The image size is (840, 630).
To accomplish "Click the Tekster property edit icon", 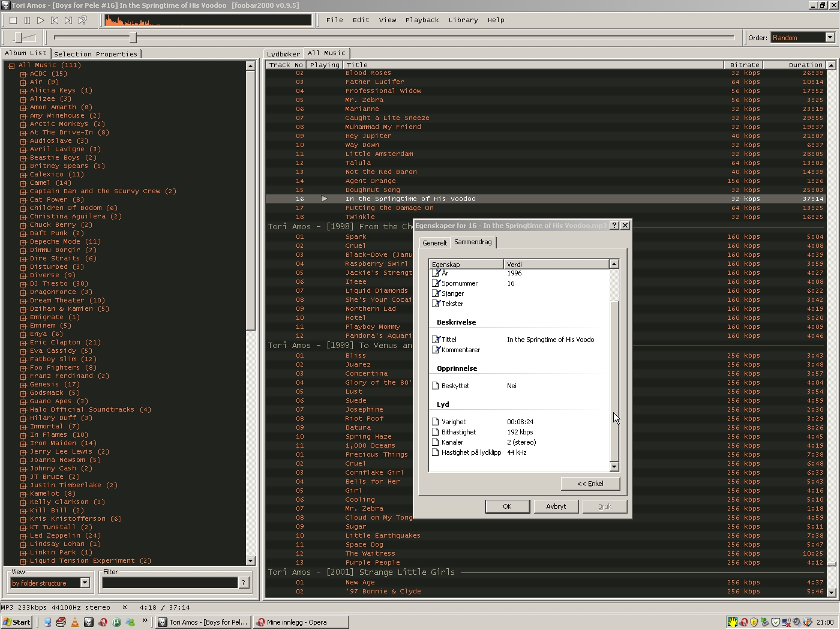I will 436,304.
